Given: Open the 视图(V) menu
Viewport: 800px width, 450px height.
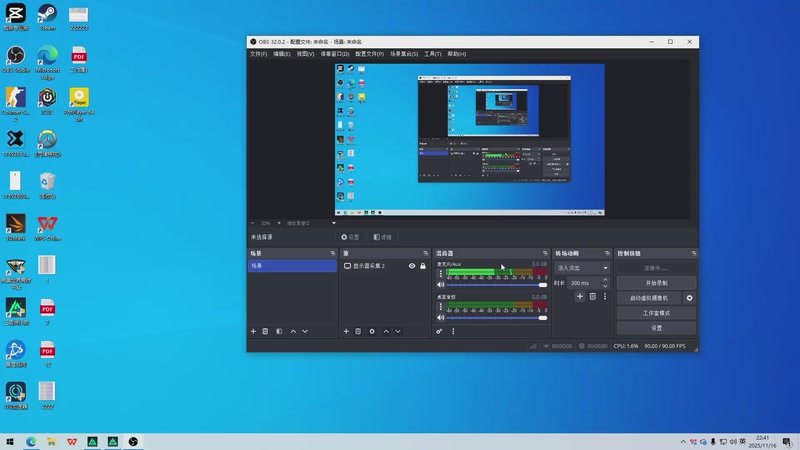Looking at the screenshot, I should 305,54.
